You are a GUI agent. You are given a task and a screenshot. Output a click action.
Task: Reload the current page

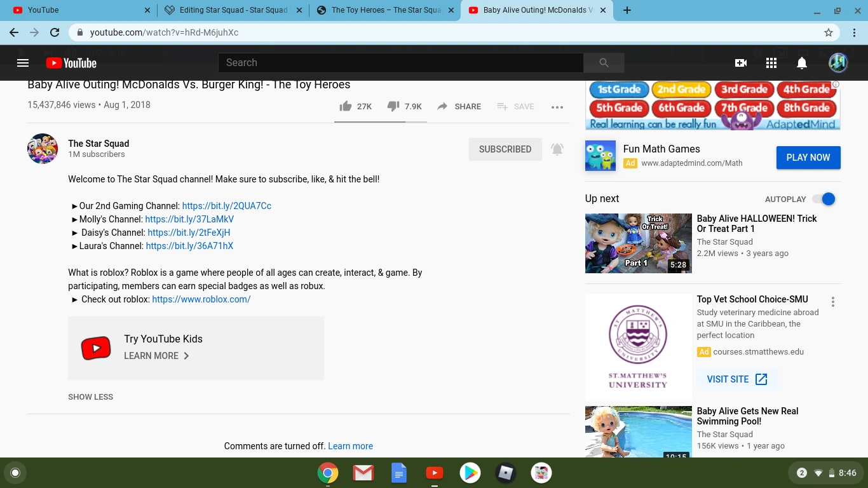point(55,32)
